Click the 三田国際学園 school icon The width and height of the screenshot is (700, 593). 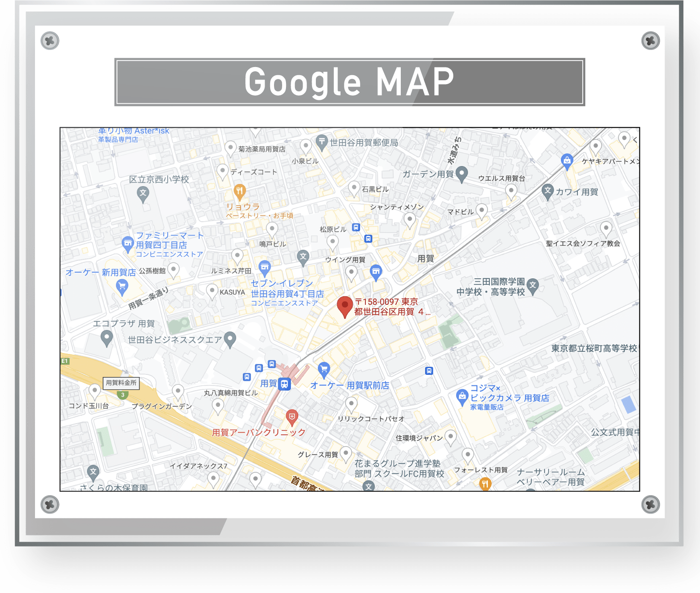[x=533, y=287]
